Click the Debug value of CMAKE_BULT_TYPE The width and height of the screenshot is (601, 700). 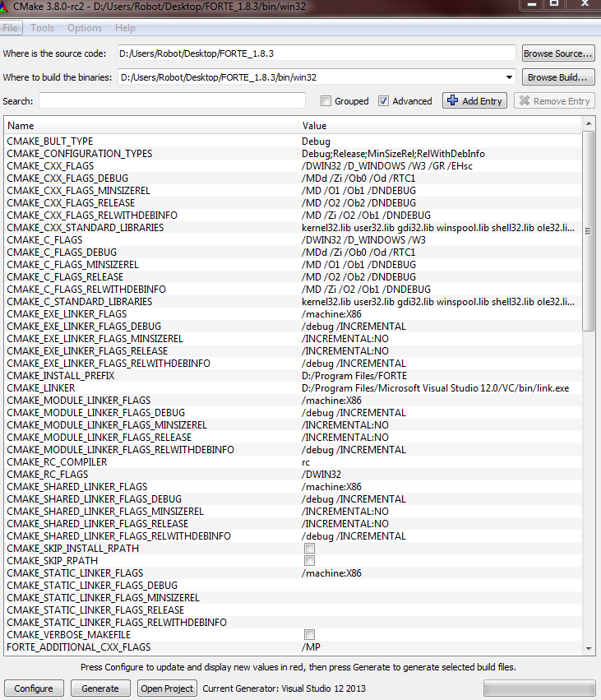point(316,141)
